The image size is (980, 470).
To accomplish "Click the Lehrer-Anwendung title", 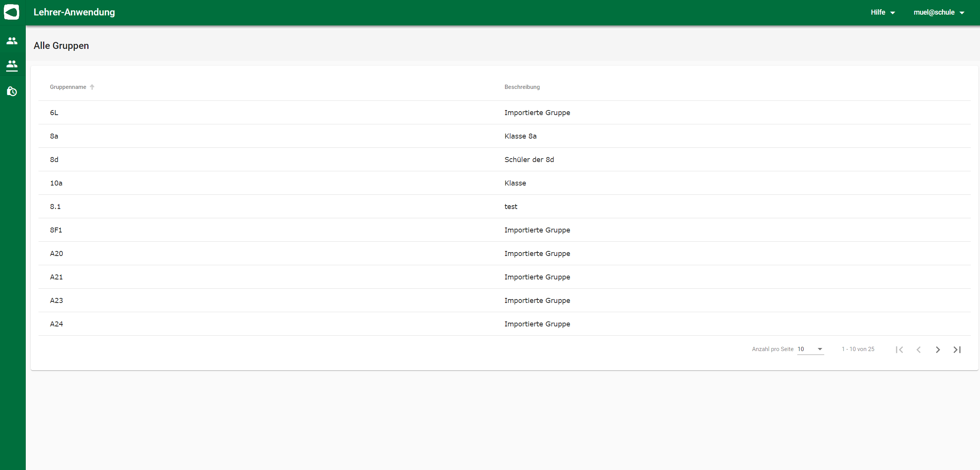I will click(74, 12).
